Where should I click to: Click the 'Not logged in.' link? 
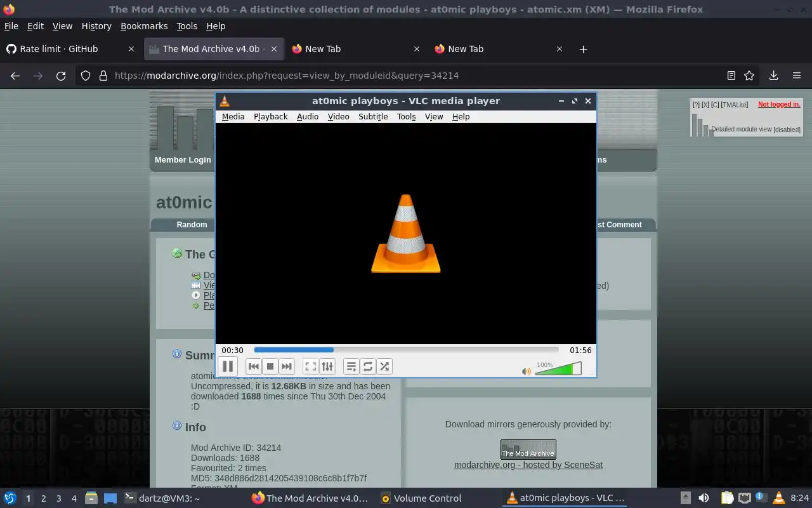pyautogui.click(x=779, y=104)
